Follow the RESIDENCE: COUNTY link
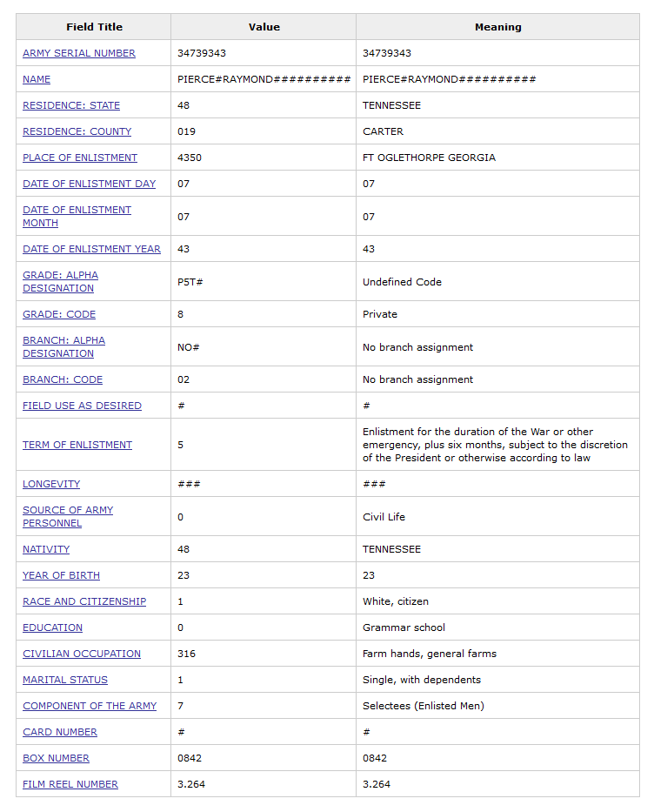 coord(77,131)
